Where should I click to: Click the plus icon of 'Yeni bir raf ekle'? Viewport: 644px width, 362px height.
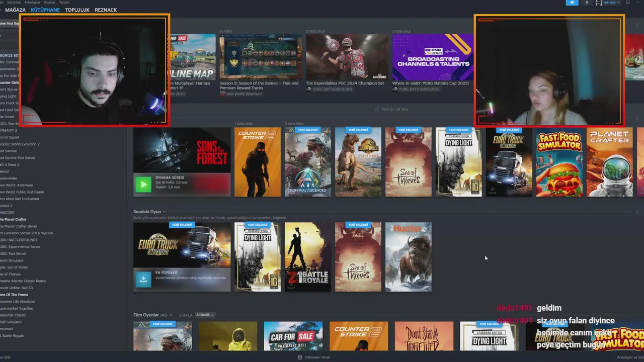pyautogui.click(x=377, y=109)
